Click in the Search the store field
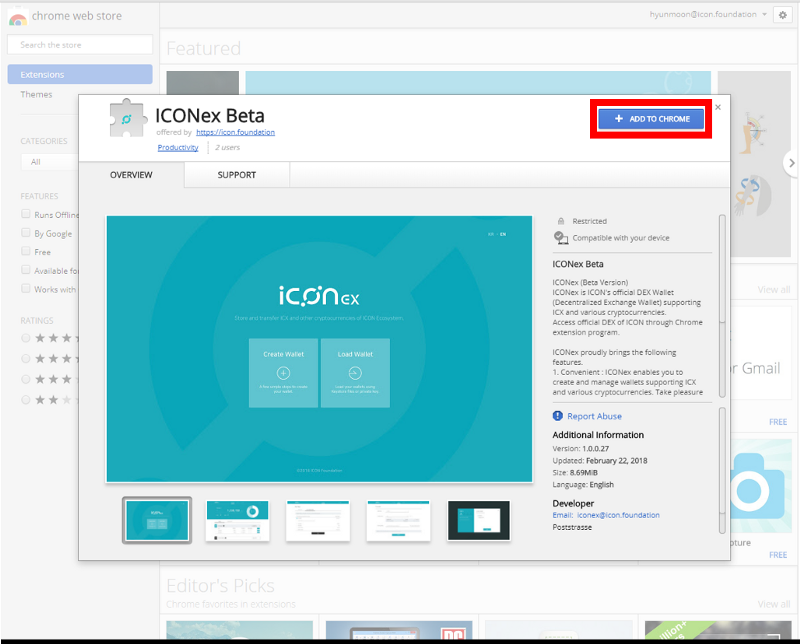Viewport: 800px width, 644px height. 80,45
